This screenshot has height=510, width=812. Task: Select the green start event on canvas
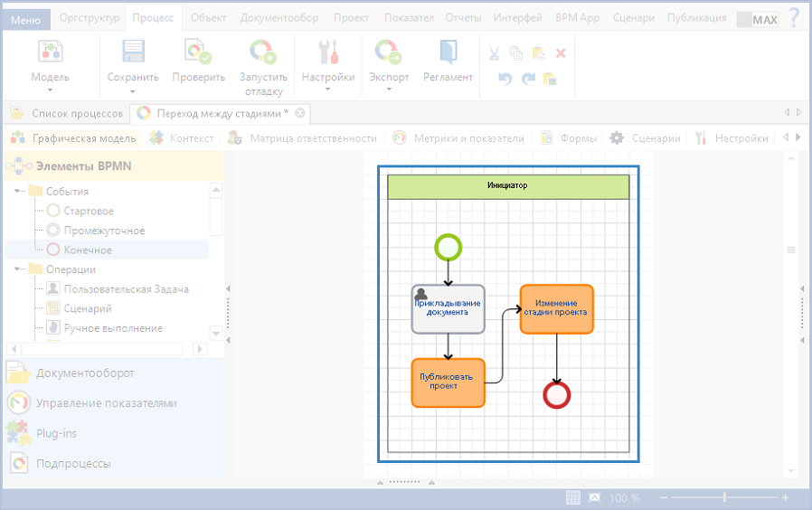click(x=448, y=247)
